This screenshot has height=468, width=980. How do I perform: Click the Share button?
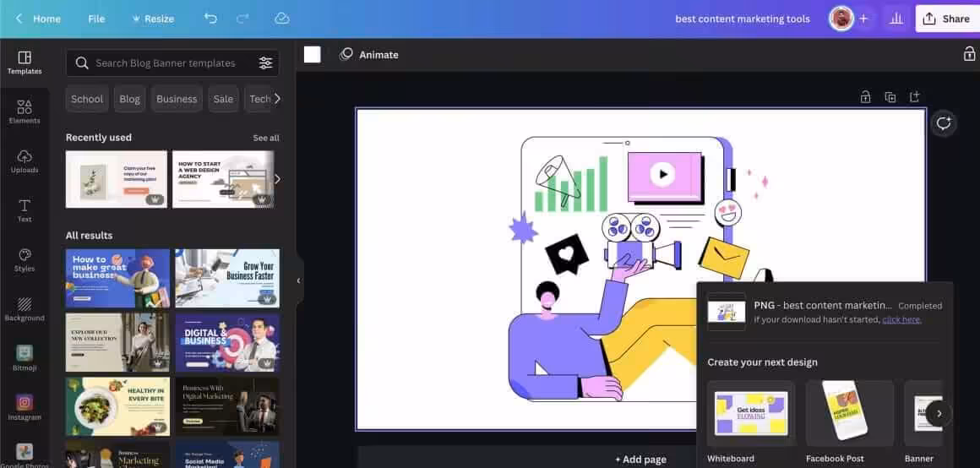(947, 19)
